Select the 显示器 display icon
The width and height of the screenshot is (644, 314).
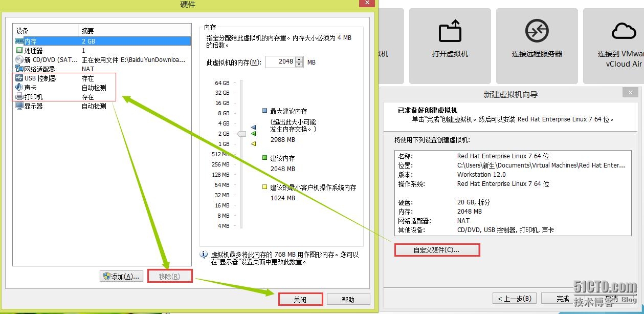19,106
